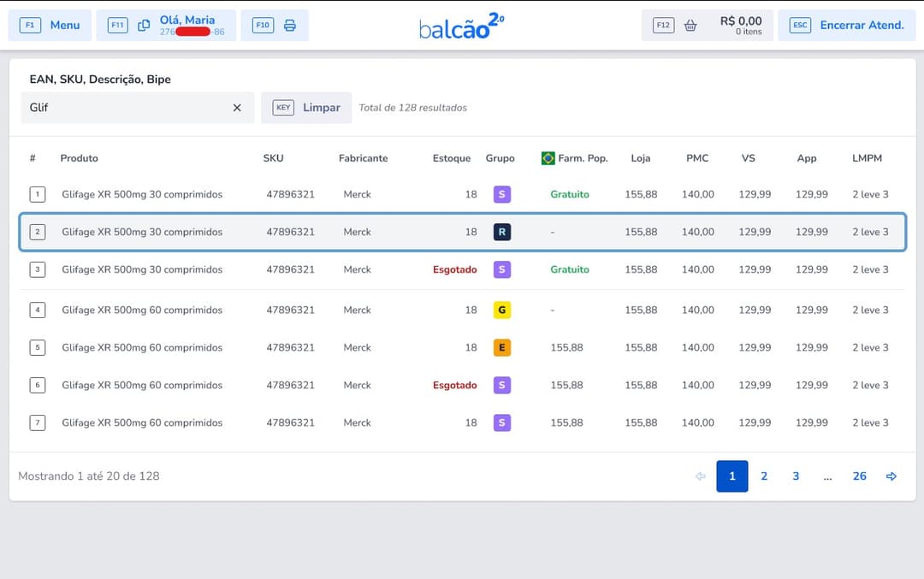Click the balcão 2.0 logo

pos(461,26)
